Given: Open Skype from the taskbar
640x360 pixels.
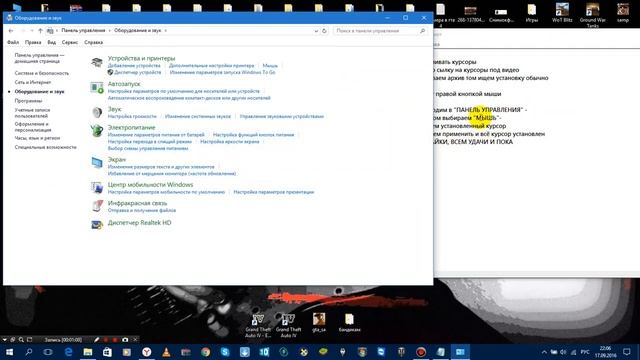Looking at the screenshot, I should point(225,352).
